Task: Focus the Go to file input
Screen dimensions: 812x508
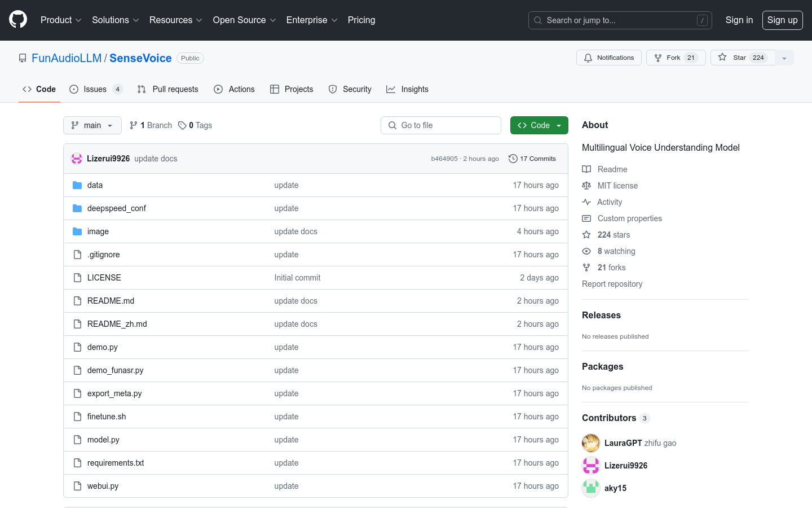Action: click(441, 125)
